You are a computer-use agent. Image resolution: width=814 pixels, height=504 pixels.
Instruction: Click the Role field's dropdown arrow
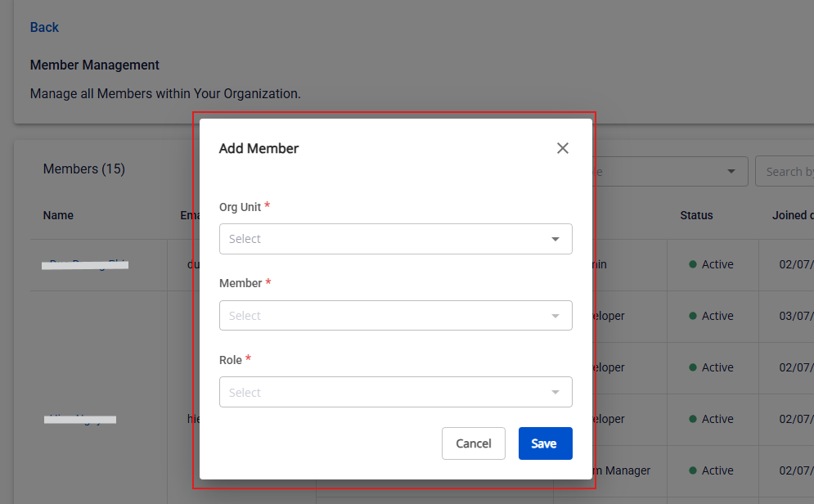pyautogui.click(x=555, y=393)
